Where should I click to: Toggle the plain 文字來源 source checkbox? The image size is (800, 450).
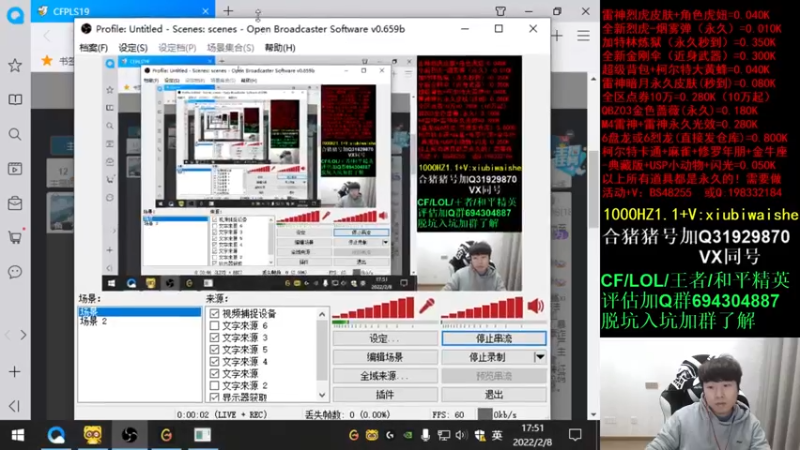click(x=214, y=373)
